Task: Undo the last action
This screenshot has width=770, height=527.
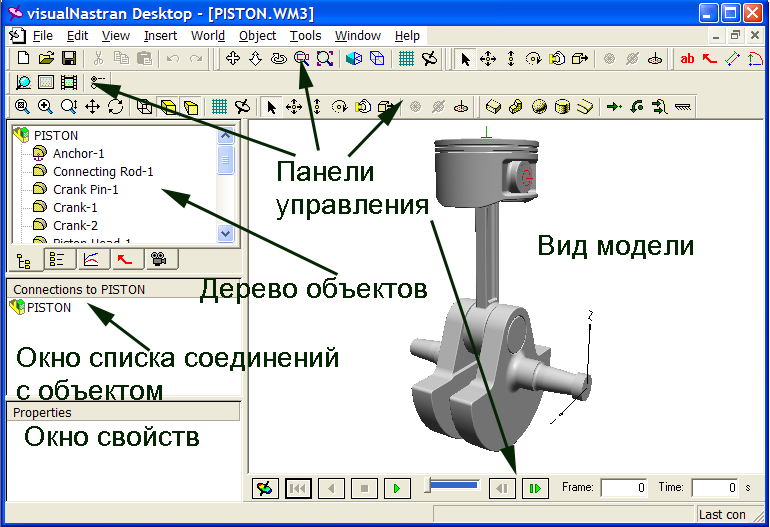Action: pos(173,58)
